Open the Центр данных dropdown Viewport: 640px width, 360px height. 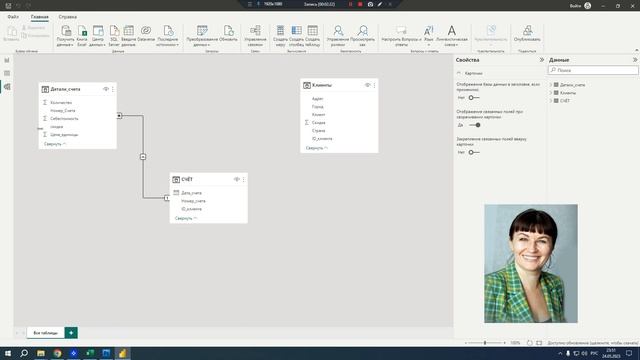click(98, 36)
